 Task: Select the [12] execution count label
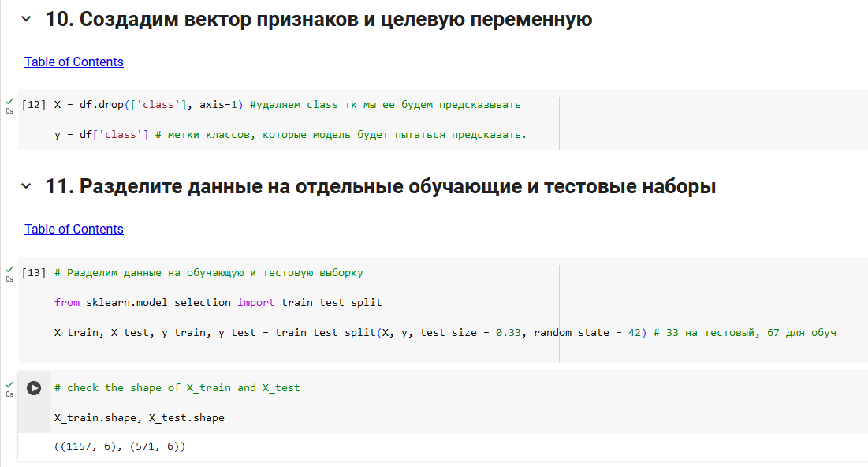pyautogui.click(x=34, y=105)
